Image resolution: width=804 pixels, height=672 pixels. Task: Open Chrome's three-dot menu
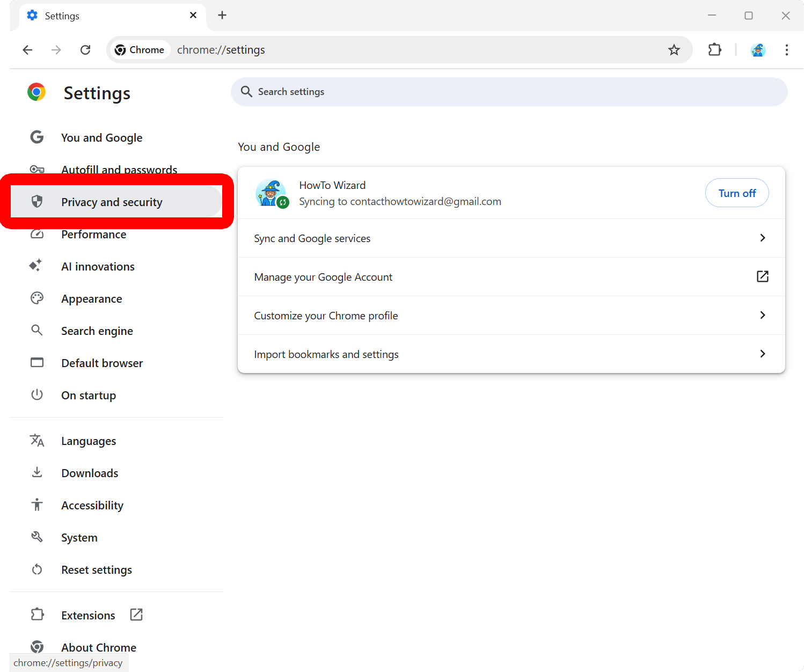coord(786,50)
